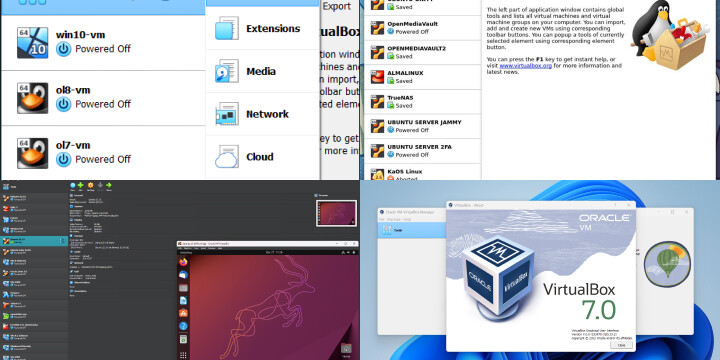Screen dimensions: 720x360
Task: Open the Ubuntu system tray menu
Action: pos(349,253)
